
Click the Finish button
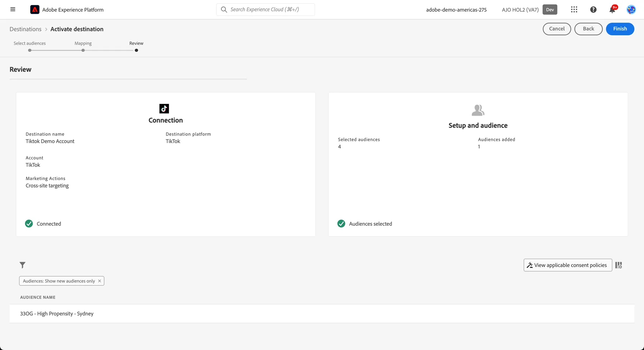pos(620,29)
